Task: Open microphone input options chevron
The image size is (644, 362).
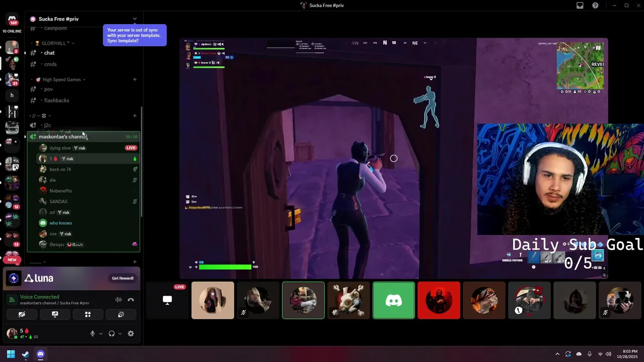Action: pos(101,333)
